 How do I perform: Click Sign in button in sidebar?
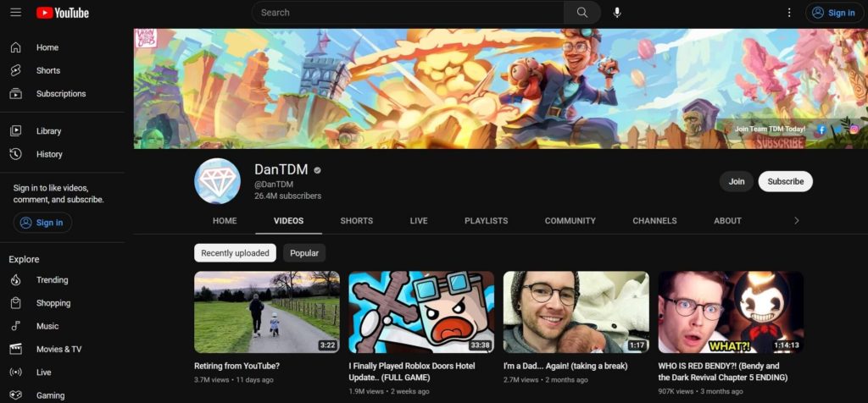pyautogui.click(x=42, y=223)
